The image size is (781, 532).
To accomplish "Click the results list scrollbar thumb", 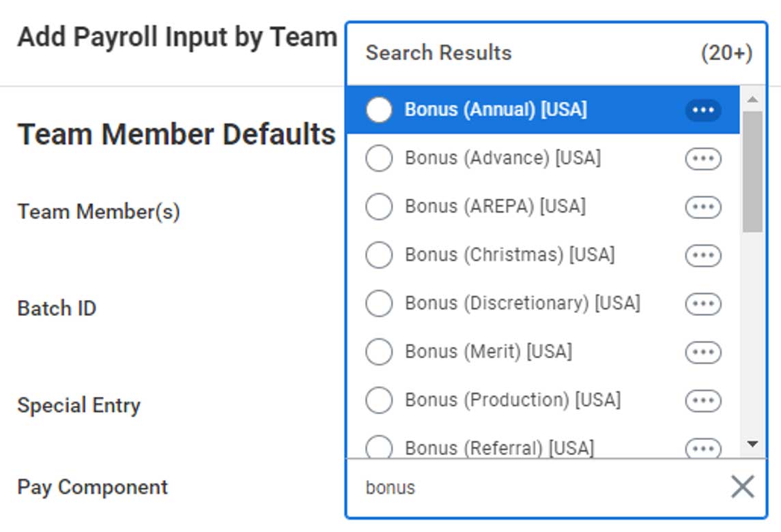I will [x=752, y=171].
